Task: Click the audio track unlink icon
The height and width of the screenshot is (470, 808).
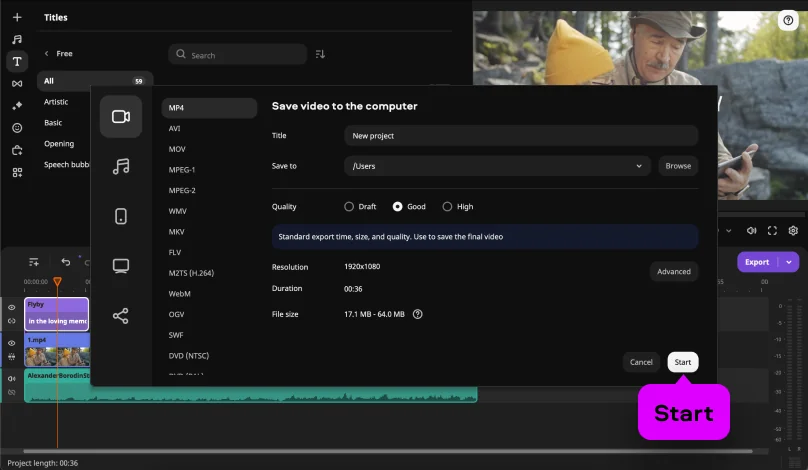Action: click(11, 392)
